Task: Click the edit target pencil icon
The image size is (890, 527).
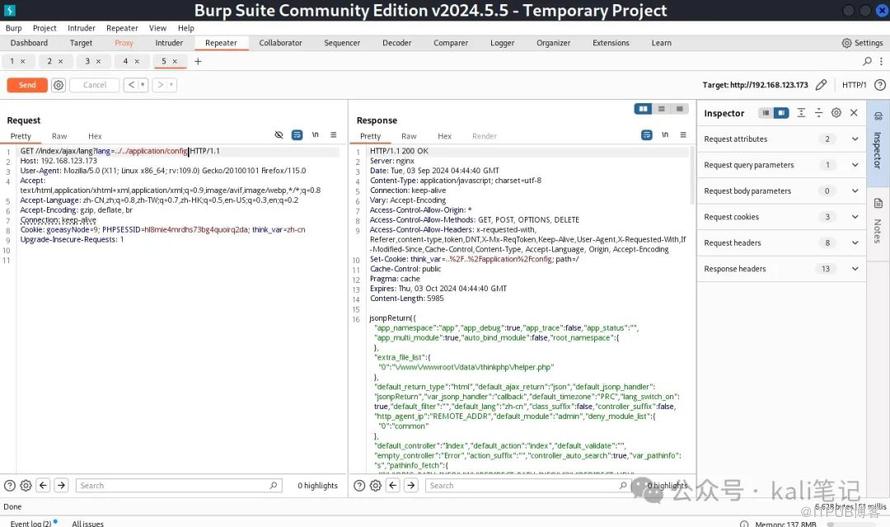Action: [821, 85]
